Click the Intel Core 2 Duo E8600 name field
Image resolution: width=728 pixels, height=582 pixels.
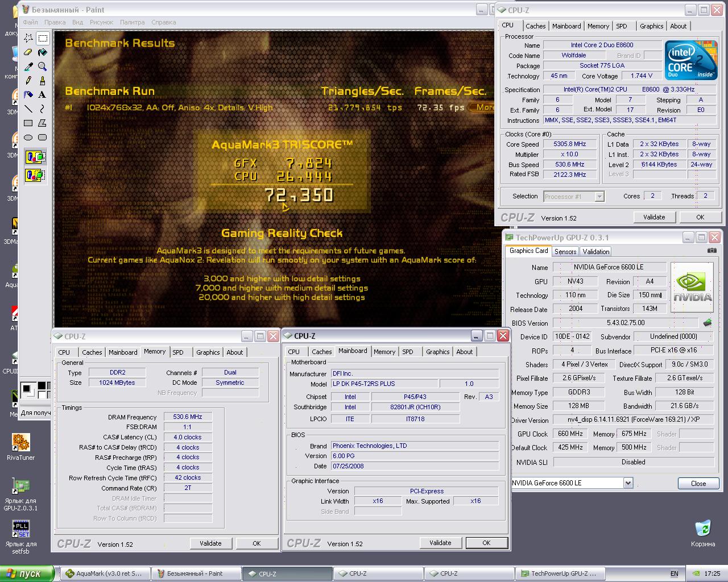coord(602,45)
